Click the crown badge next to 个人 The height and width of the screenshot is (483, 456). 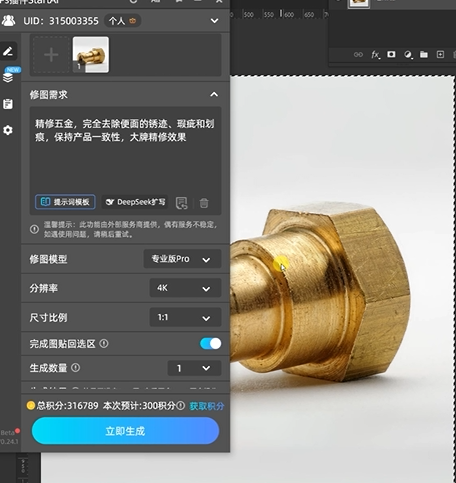pyautogui.click(x=133, y=21)
